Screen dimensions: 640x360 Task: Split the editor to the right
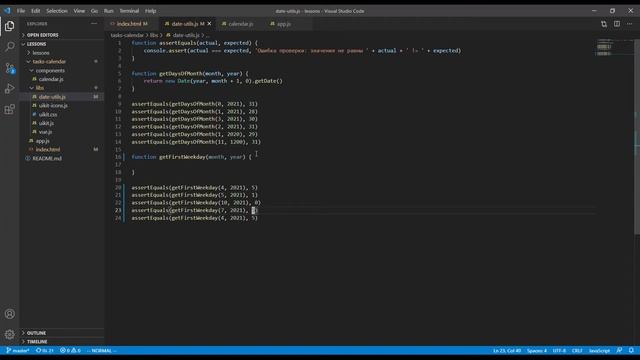[x=617, y=24]
